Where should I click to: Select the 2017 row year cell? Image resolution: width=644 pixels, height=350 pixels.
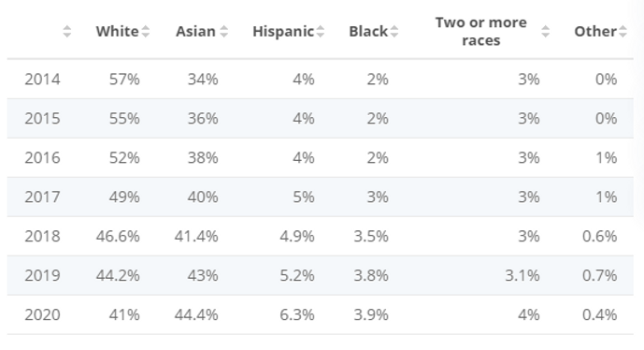(42, 197)
